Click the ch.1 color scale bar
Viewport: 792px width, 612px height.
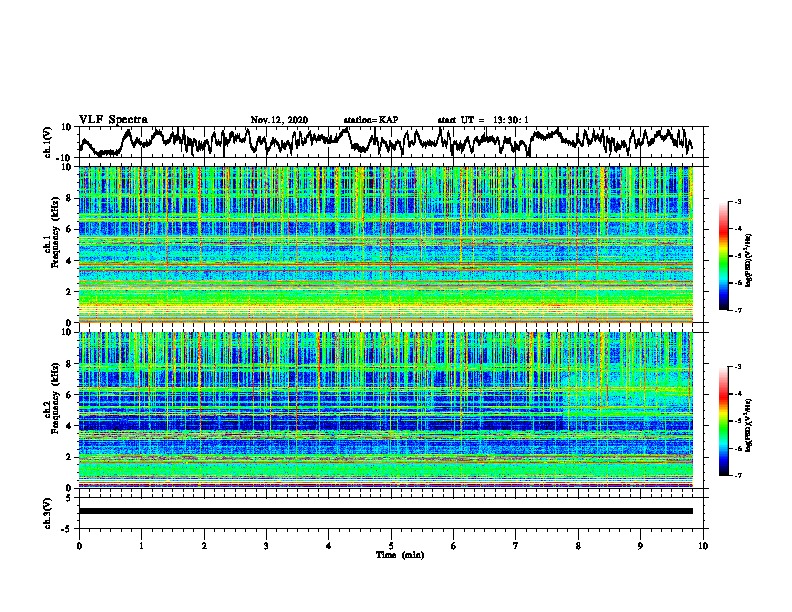[723, 256]
